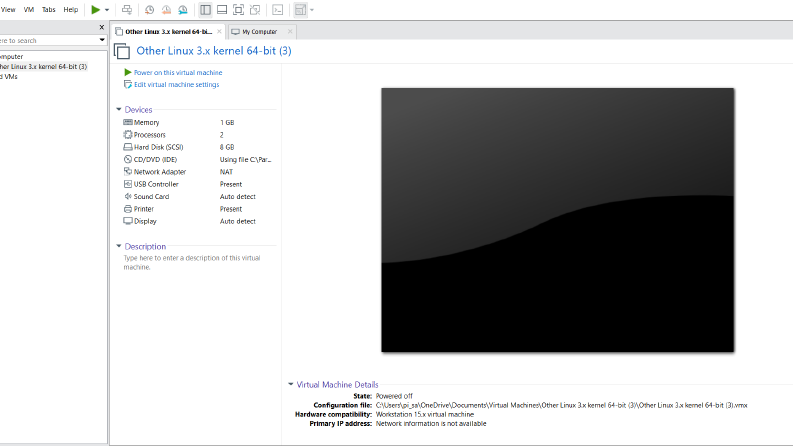Click the green Power On toolbar button
793x446 pixels.
click(96, 10)
